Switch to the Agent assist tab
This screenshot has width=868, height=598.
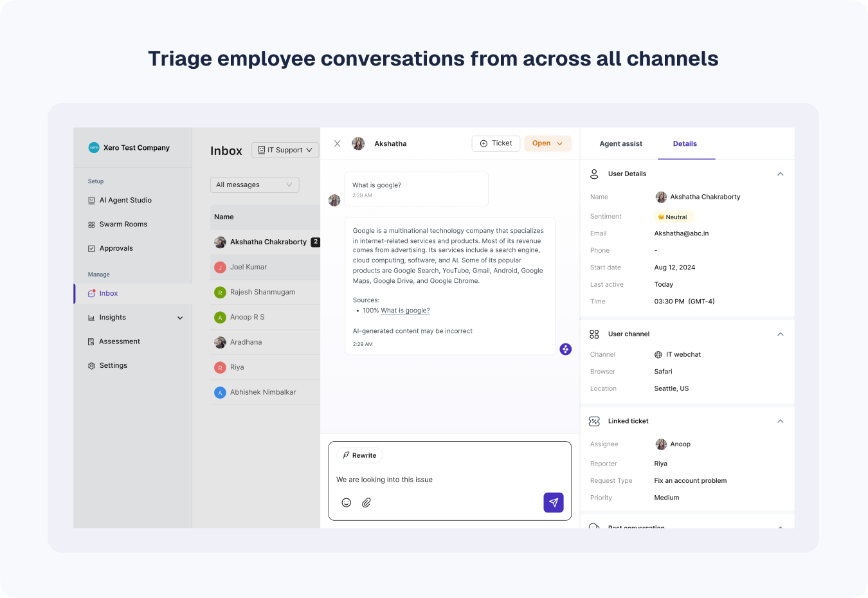[621, 144]
